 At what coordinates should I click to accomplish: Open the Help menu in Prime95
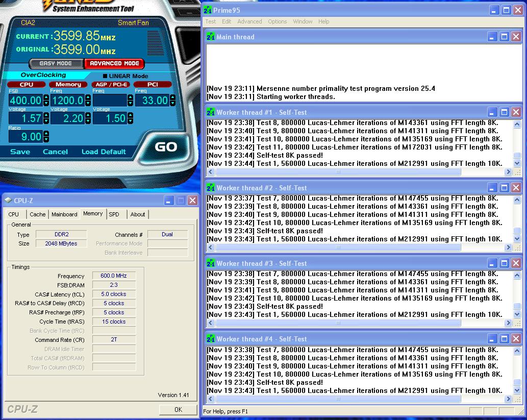323,21
